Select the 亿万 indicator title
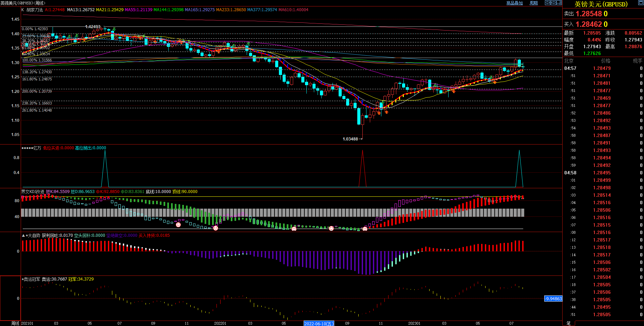 point(37,148)
